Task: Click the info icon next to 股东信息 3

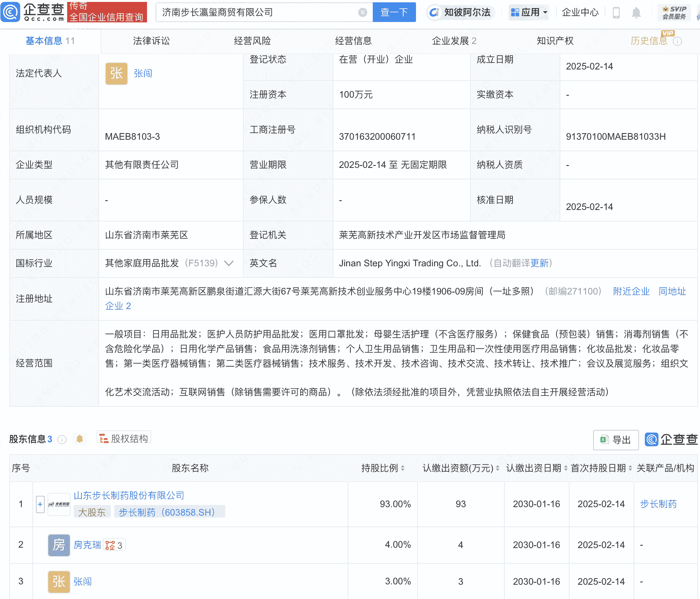Action: (62, 440)
